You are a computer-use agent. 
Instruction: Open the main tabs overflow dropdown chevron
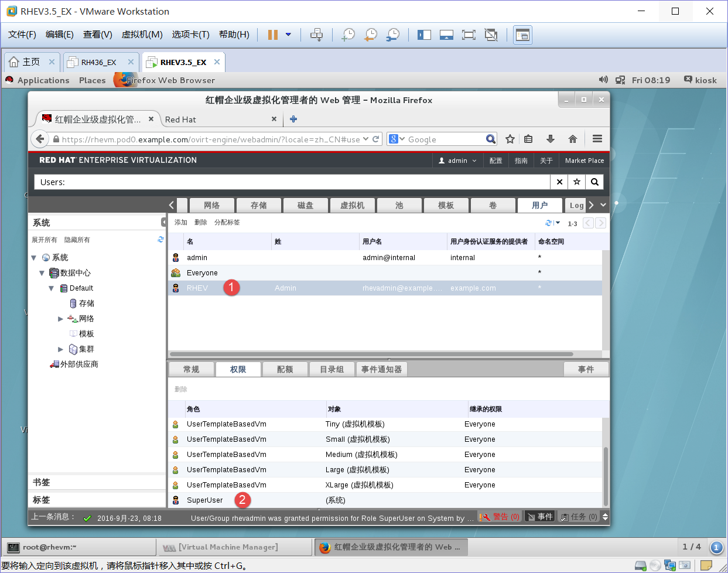tap(603, 204)
